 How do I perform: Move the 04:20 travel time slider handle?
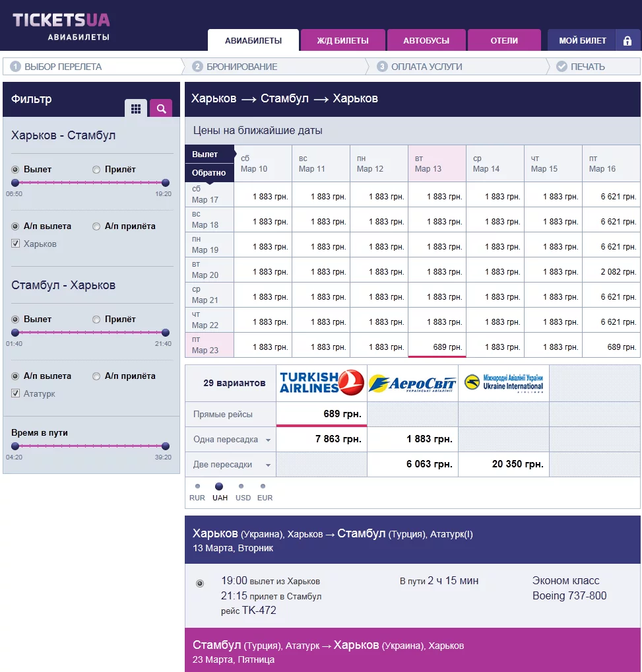[x=15, y=446]
